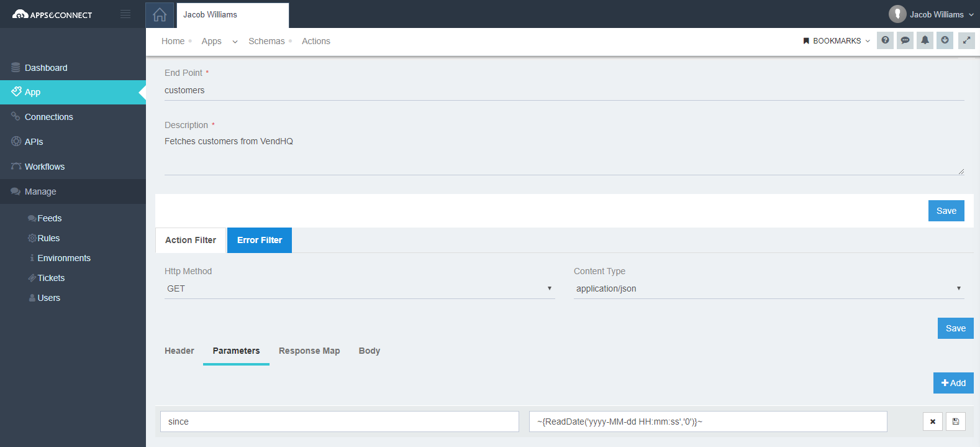Open APIs in the sidebar

tap(73, 142)
